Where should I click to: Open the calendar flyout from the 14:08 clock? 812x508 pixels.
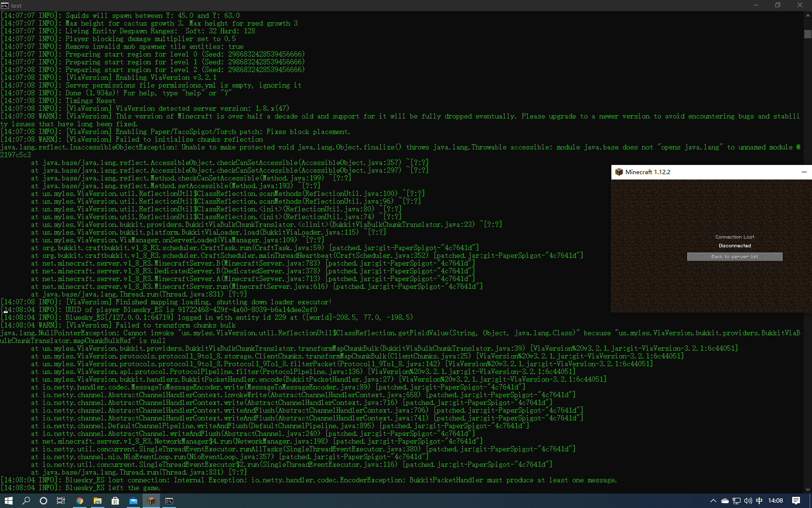[776, 501]
